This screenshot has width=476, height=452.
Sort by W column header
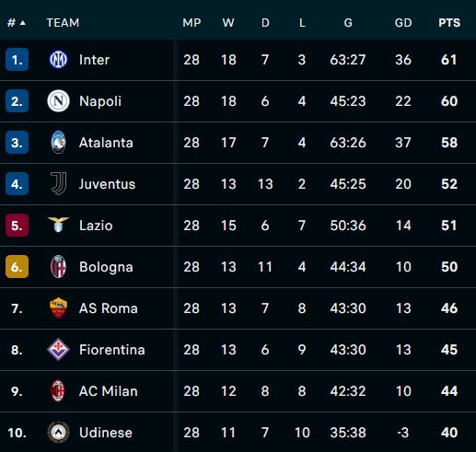[228, 22]
